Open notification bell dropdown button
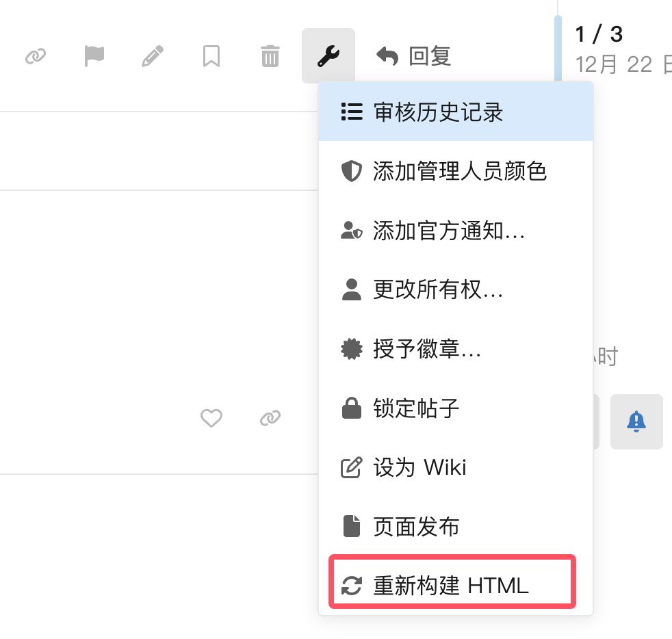 [x=636, y=421]
